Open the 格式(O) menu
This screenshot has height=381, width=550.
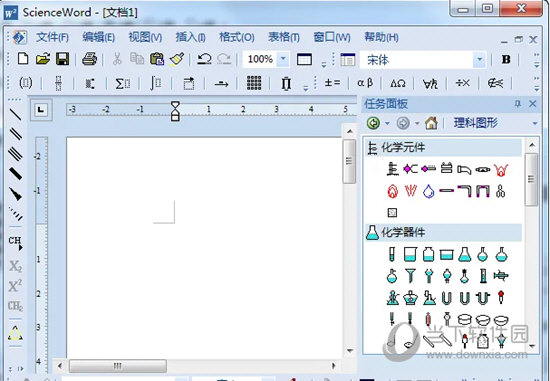[x=237, y=37]
